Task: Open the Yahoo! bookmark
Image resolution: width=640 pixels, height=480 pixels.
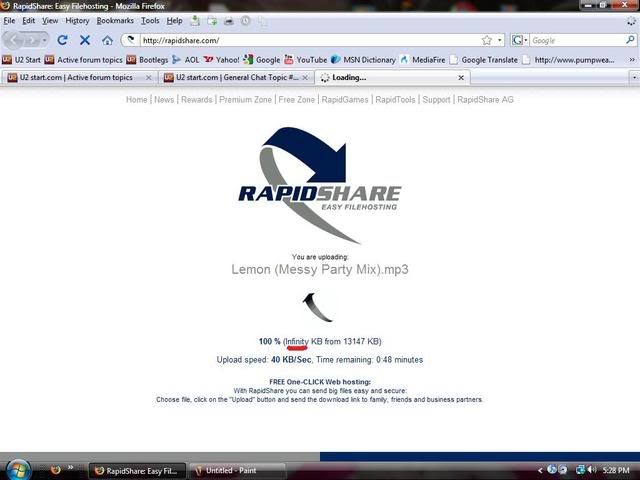Action: [x=221, y=60]
